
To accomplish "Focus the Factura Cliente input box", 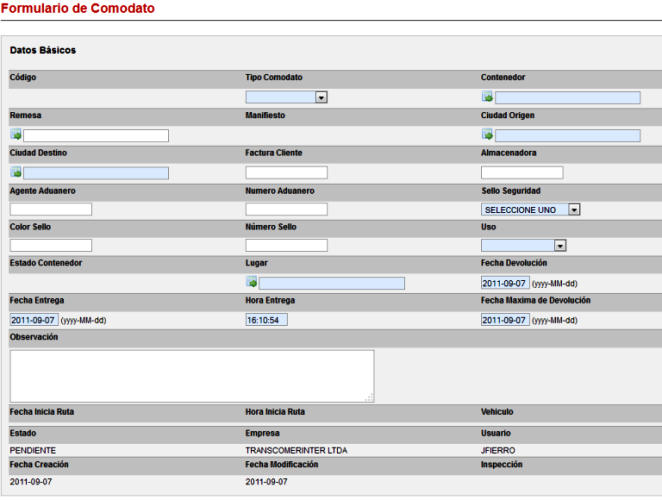I will 286,173.
